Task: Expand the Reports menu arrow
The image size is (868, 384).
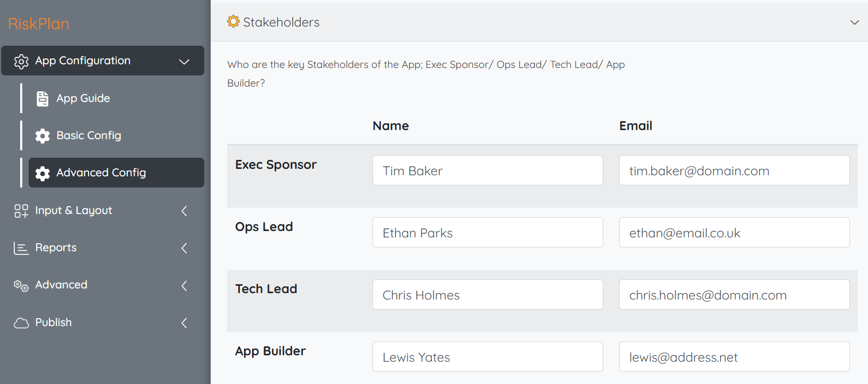Action: [184, 248]
